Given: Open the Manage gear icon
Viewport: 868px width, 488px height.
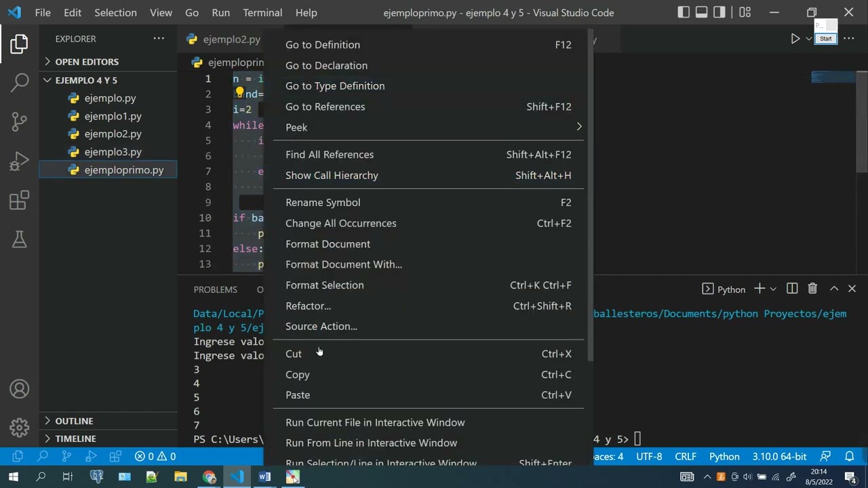Looking at the screenshot, I should tap(19, 428).
